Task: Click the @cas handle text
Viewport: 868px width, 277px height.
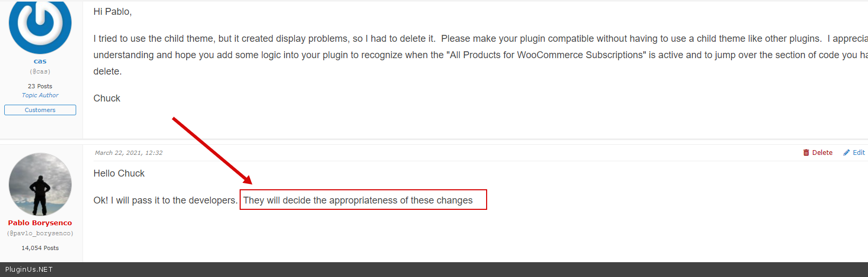Action: tap(40, 71)
